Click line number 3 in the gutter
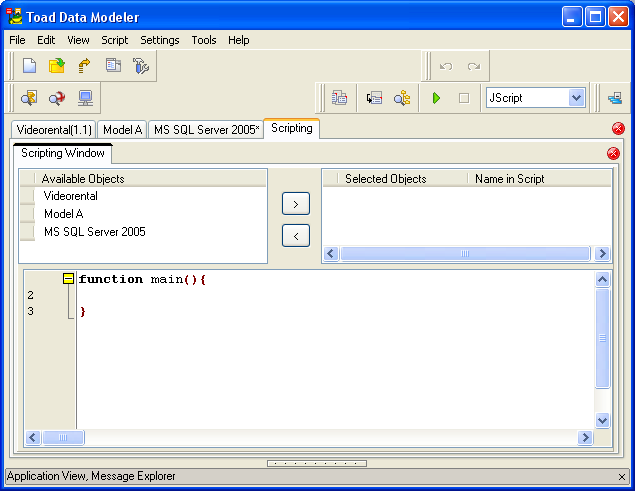The image size is (635, 491). click(x=30, y=311)
